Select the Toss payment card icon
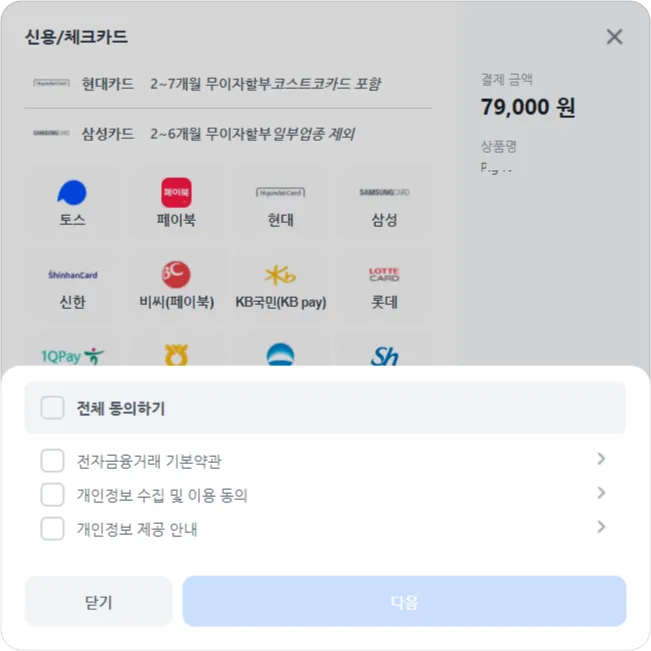Image resolution: width=651 pixels, height=651 pixels. pyautogui.click(x=72, y=203)
